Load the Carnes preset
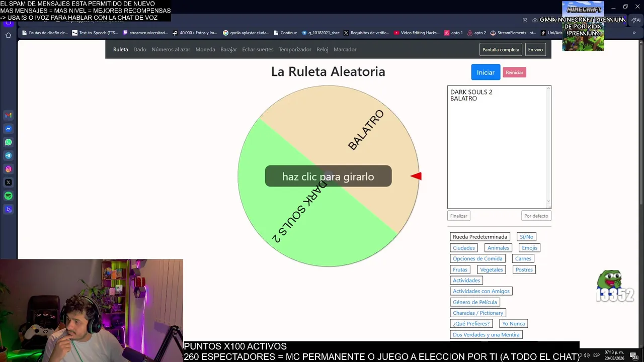The height and width of the screenshot is (362, 644). pos(523,258)
